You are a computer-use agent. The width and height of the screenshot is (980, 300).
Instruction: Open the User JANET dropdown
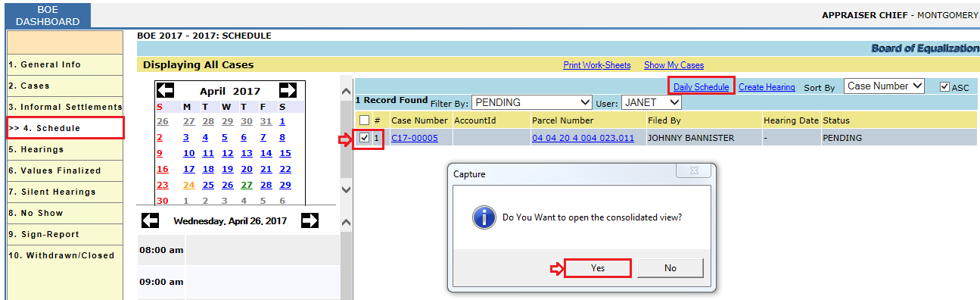click(x=652, y=102)
